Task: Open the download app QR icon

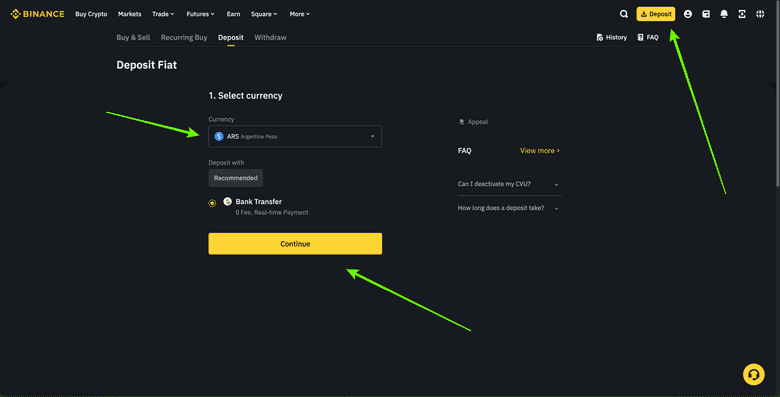Action: (x=742, y=14)
